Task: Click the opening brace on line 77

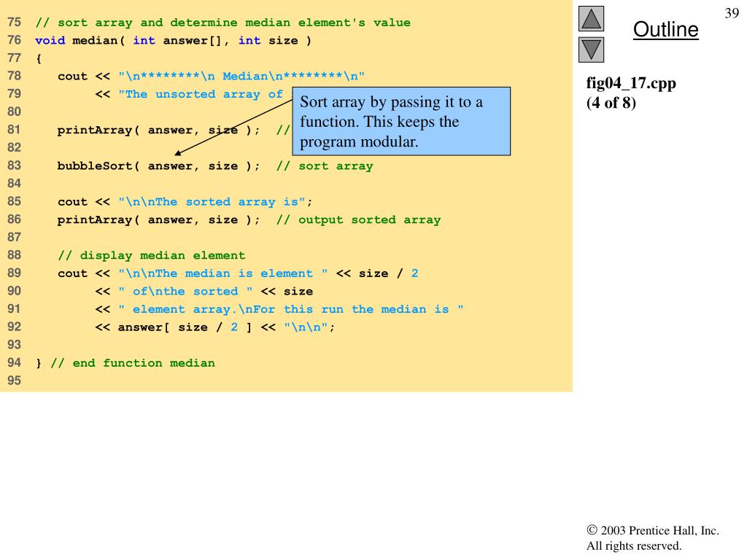Action: pos(39,58)
